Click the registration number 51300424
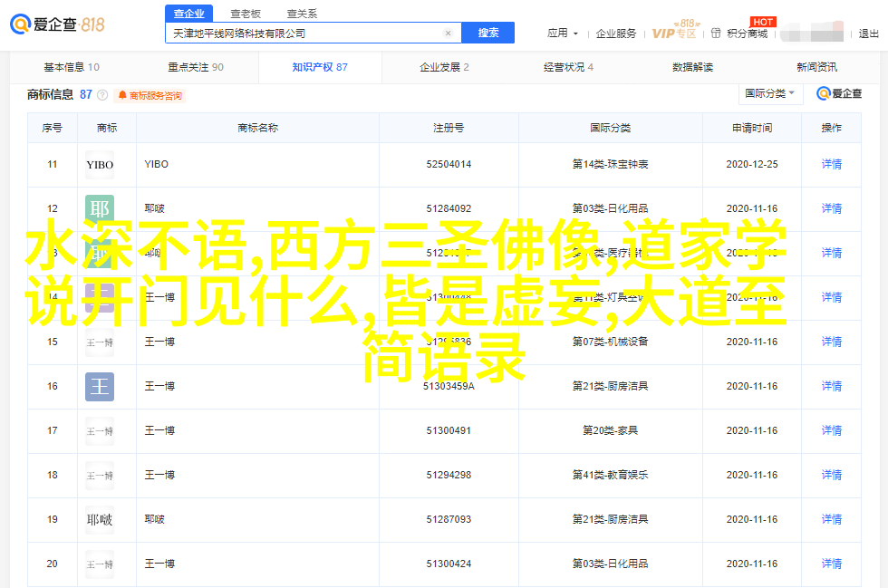 [x=449, y=564]
